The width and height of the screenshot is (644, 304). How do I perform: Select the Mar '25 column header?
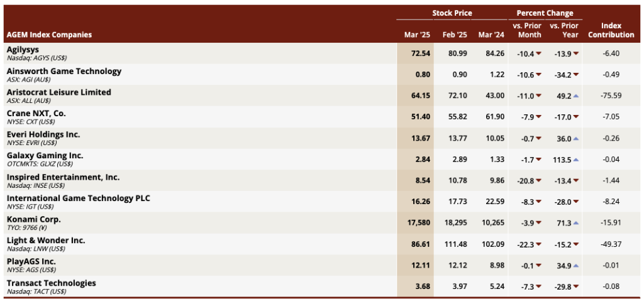417,35
